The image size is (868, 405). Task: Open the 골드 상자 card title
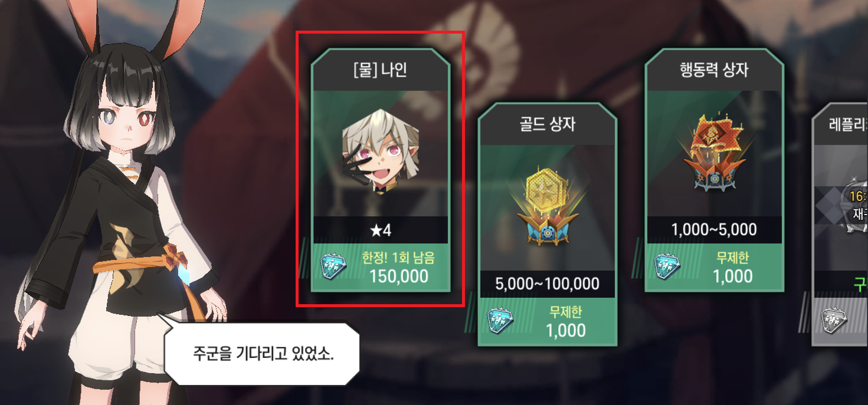coord(548,124)
